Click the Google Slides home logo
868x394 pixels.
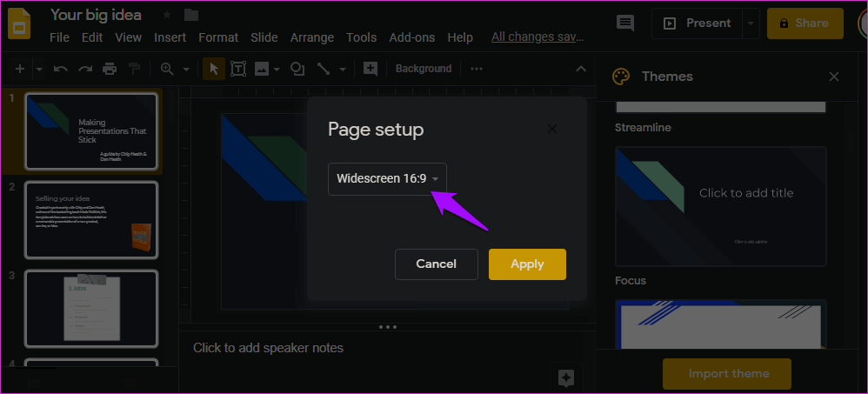tap(19, 23)
